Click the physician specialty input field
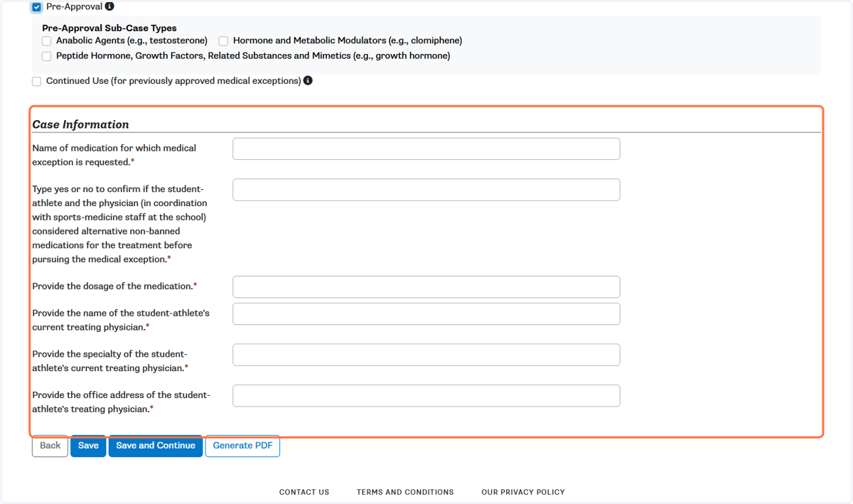Screen dimensions: 853x504 click(426, 355)
